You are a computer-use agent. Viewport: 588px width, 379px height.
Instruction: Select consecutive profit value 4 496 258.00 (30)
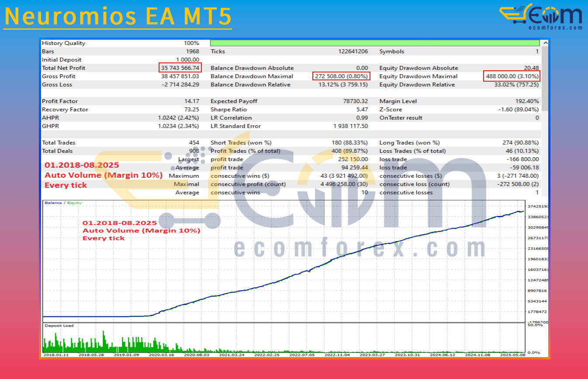345,184
